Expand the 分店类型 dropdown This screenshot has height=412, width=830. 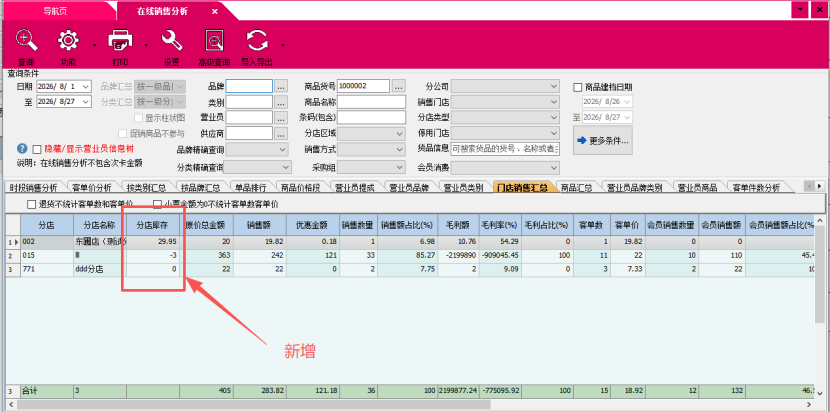point(554,117)
